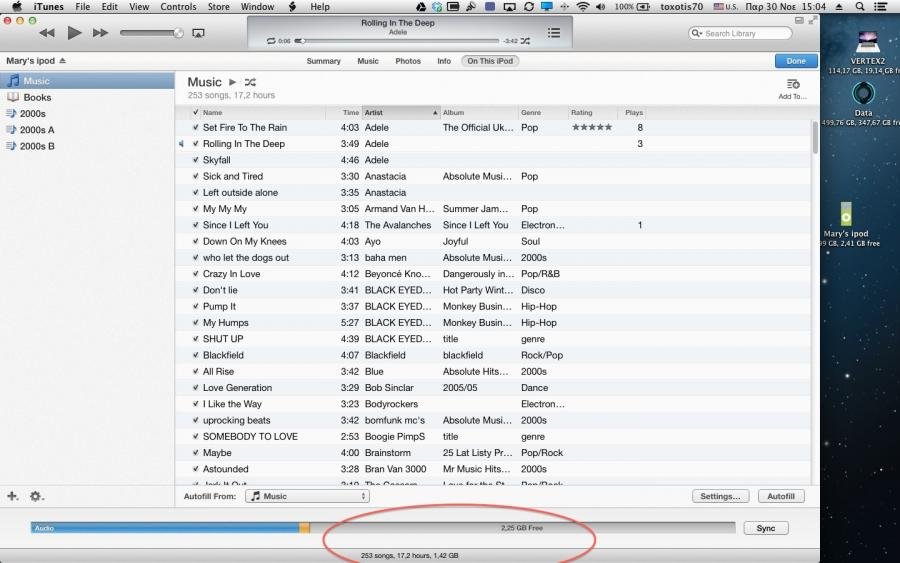Uncheck the Crazy In Love checkbox
Screen dimensions: 900x563
click(196, 274)
